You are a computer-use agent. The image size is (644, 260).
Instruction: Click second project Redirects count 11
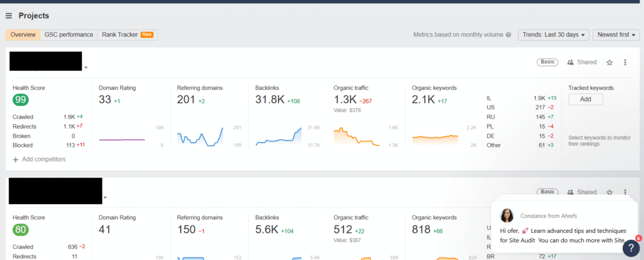coord(75,256)
